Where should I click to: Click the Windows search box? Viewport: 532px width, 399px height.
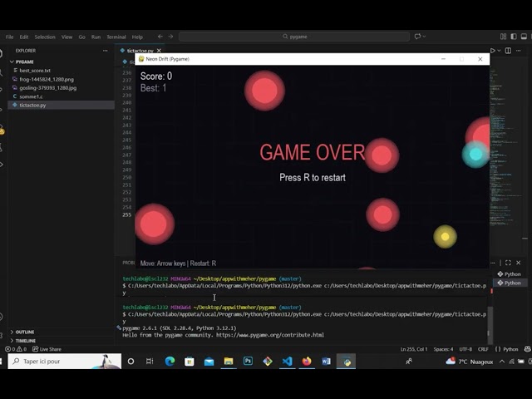[x=64, y=362]
